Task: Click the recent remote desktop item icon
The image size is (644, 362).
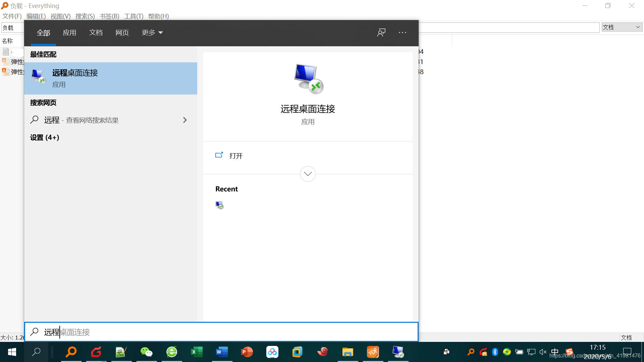Action: coord(219,205)
